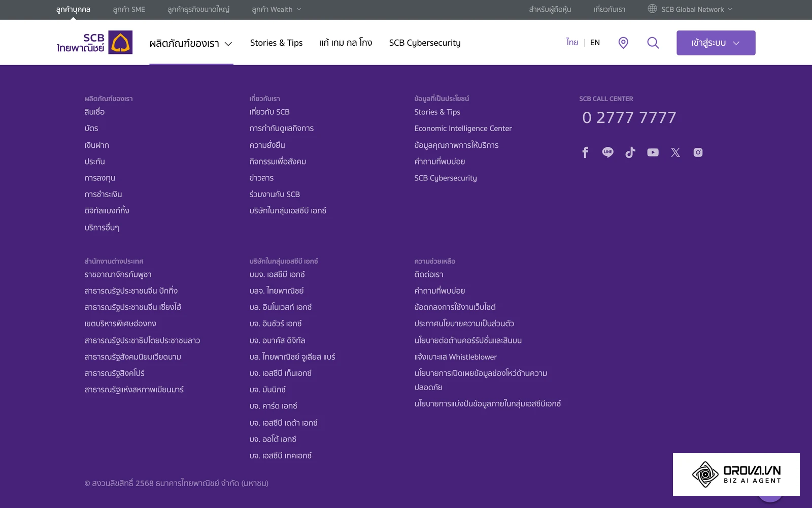This screenshot has height=508, width=812.
Task: Open the เข้าสู่ระบบ login dropdown
Action: (x=716, y=43)
